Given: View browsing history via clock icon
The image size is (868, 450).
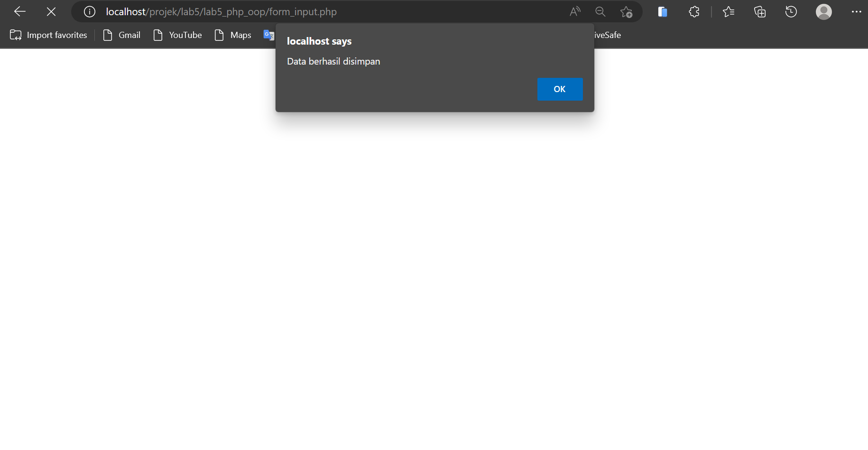Looking at the screenshot, I should tap(791, 11).
